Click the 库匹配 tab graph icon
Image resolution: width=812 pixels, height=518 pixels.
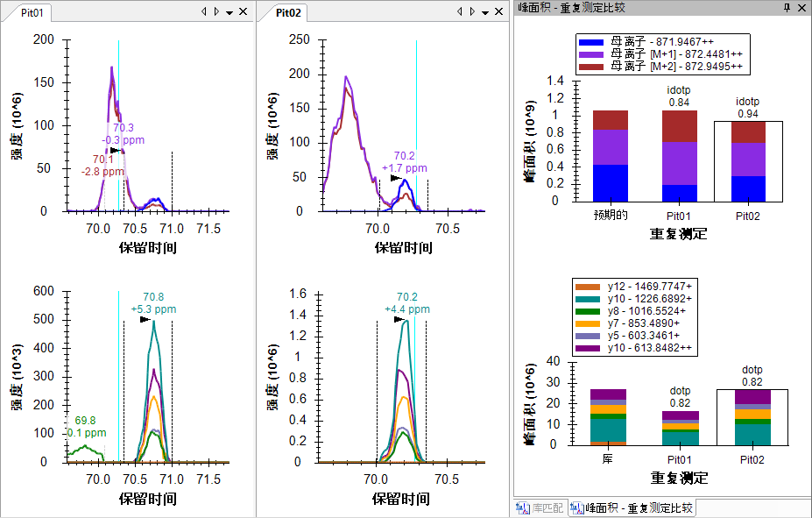(524, 507)
